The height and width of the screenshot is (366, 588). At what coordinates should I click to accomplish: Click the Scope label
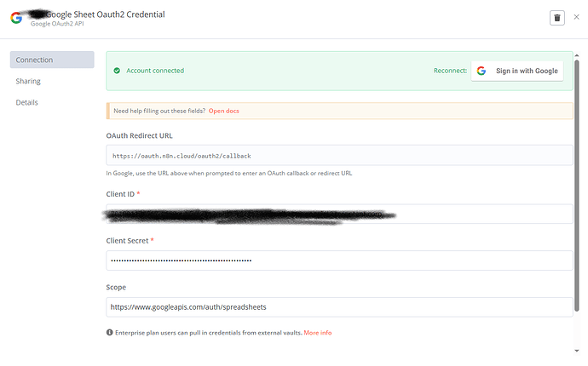tap(116, 288)
